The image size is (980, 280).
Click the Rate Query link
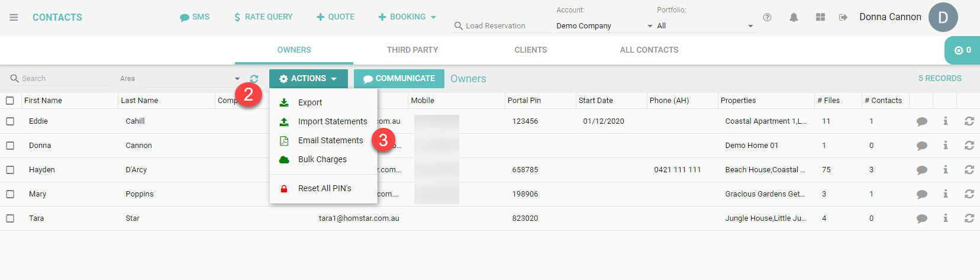tap(263, 17)
